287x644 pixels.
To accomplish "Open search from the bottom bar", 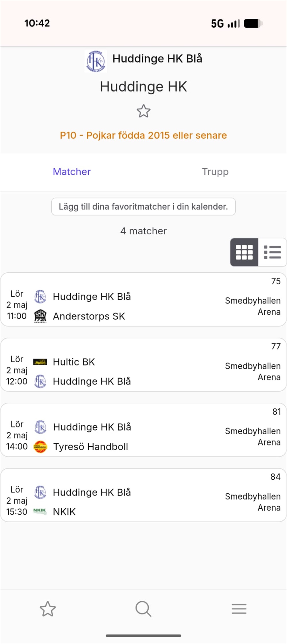I will [x=143, y=609].
